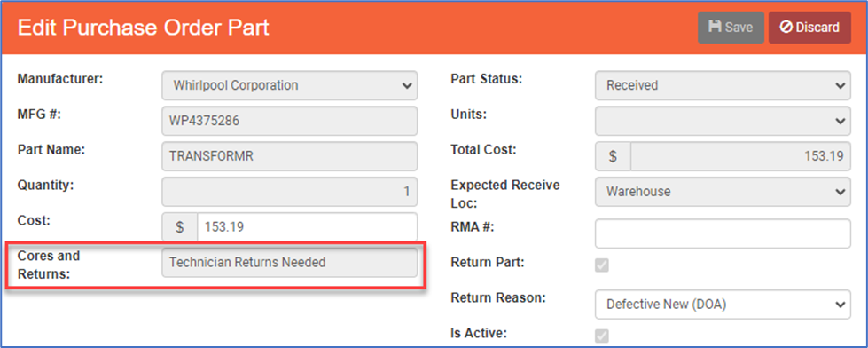This screenshot has width=868, height=348.
Task: Click into the Cost input field
Action: [308, 226]
